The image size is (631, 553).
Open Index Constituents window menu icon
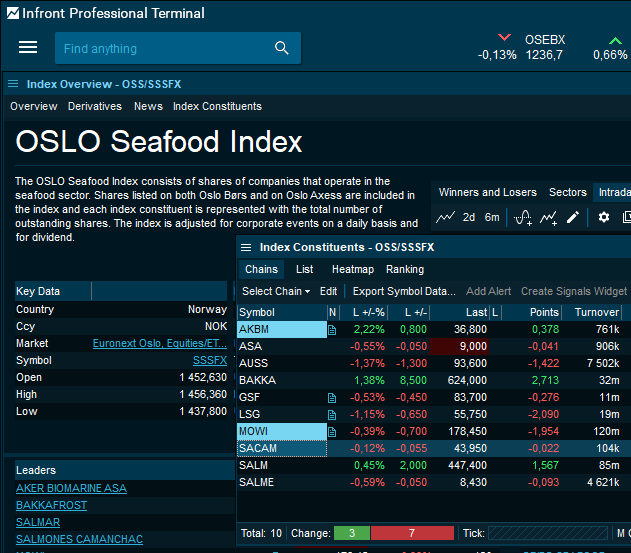pos(247,247)
